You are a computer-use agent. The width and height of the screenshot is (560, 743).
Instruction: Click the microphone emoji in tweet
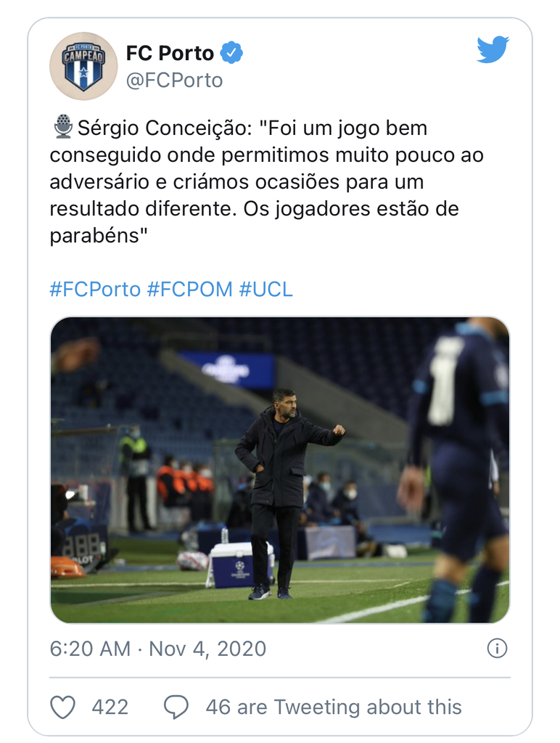coord(63,127)
